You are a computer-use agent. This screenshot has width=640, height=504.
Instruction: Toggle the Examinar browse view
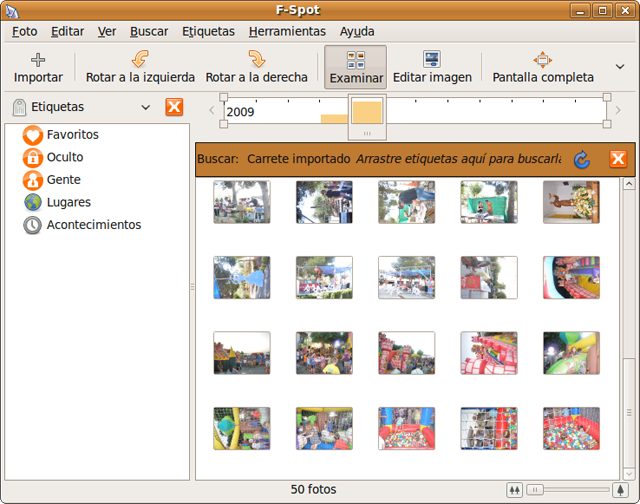point(356,67)
